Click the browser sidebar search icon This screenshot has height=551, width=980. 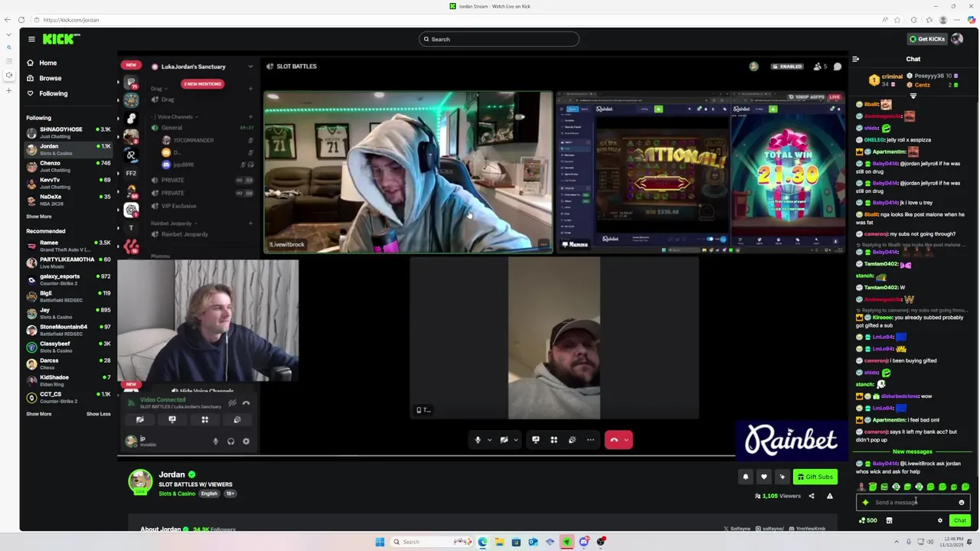[8, 47]
